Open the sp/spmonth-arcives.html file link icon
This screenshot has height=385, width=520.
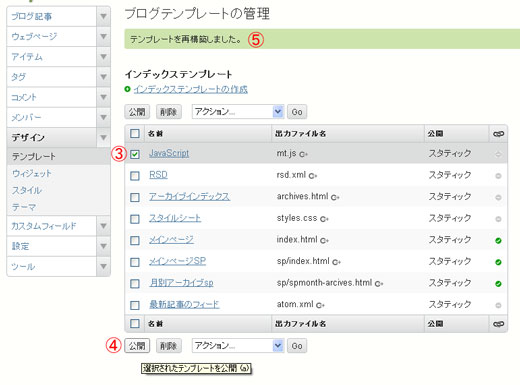379,284
